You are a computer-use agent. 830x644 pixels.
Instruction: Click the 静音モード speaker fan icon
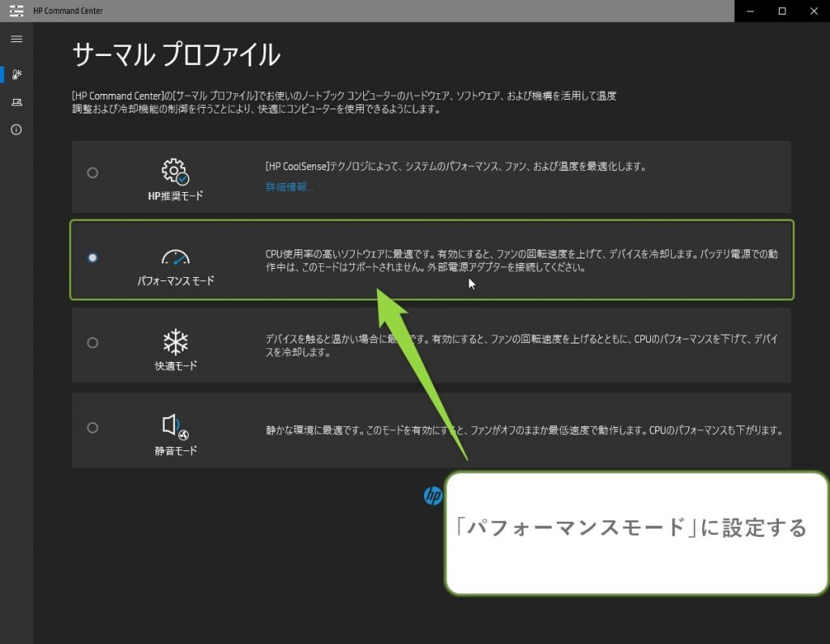175,427
